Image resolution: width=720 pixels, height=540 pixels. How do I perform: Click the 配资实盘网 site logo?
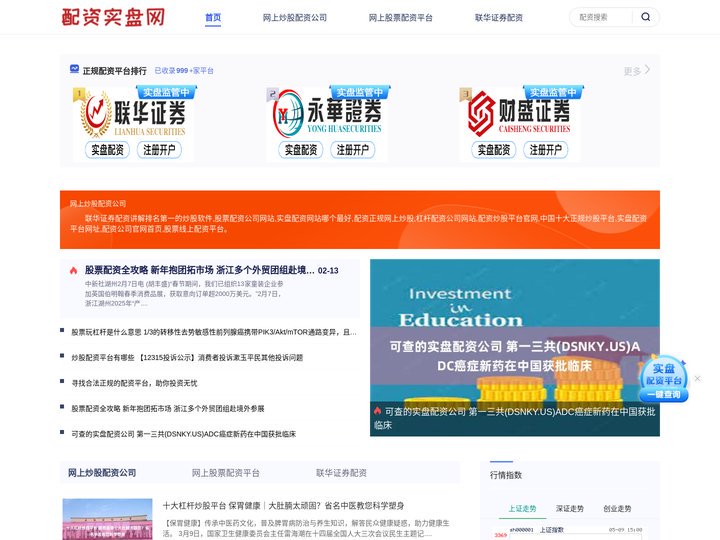pyautogui.click(x=113, y=17)
